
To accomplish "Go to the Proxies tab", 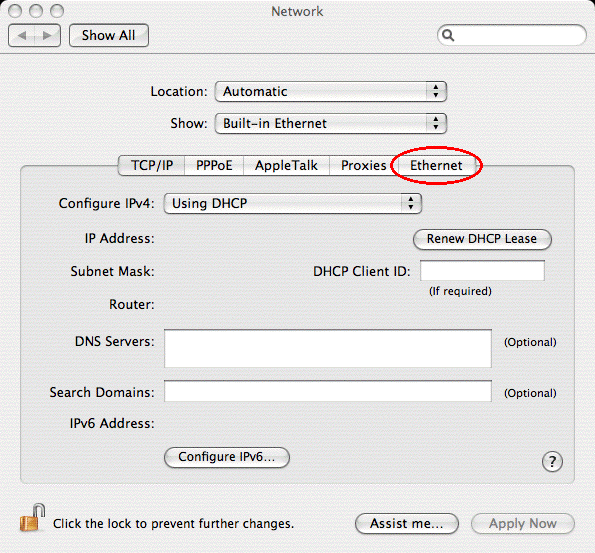I will click(364, 165).
